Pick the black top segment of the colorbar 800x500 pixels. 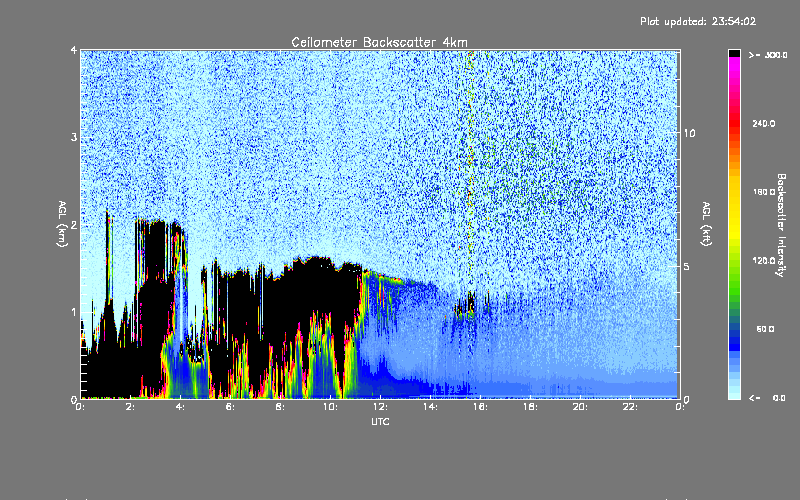[734, 53]
